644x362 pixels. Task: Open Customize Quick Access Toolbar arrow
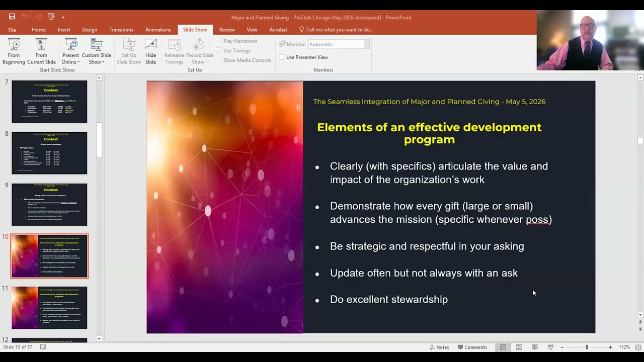[63, 17]
